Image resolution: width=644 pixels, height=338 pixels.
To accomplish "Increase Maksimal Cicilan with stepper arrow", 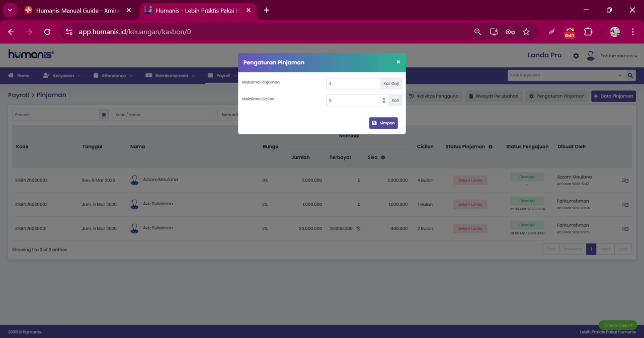I will pos(384,99).
